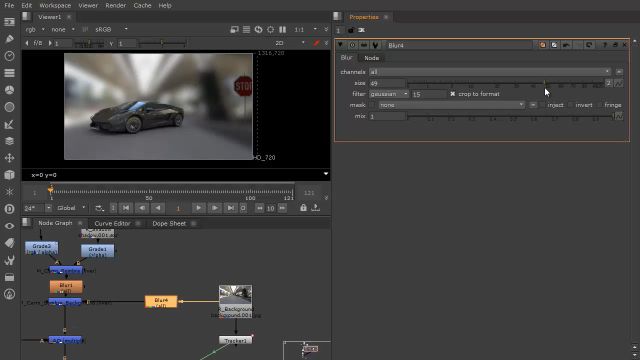Open the 2D view mode dropdown
The height and width of the screenshot is (360, 640).
point(290,43)
